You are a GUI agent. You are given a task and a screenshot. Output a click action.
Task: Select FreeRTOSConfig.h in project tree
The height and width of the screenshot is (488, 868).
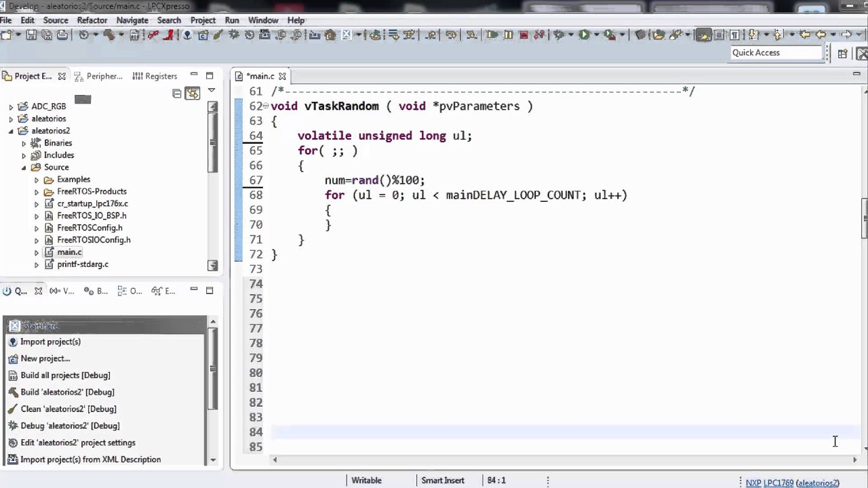tap(90, 228)
